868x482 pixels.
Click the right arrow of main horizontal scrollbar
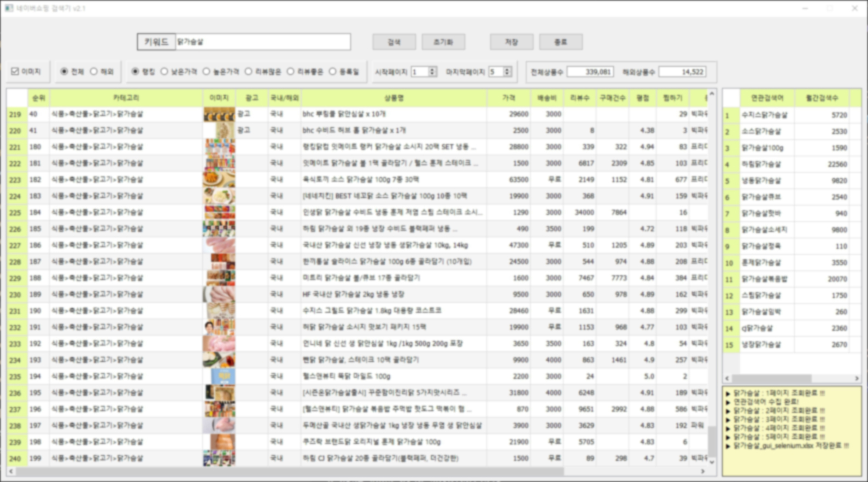pyautogui.click(x=703, y=471)
